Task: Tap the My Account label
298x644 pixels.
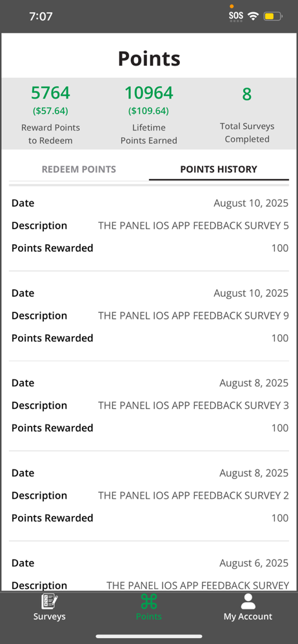Action: click(x=248, y=616)
